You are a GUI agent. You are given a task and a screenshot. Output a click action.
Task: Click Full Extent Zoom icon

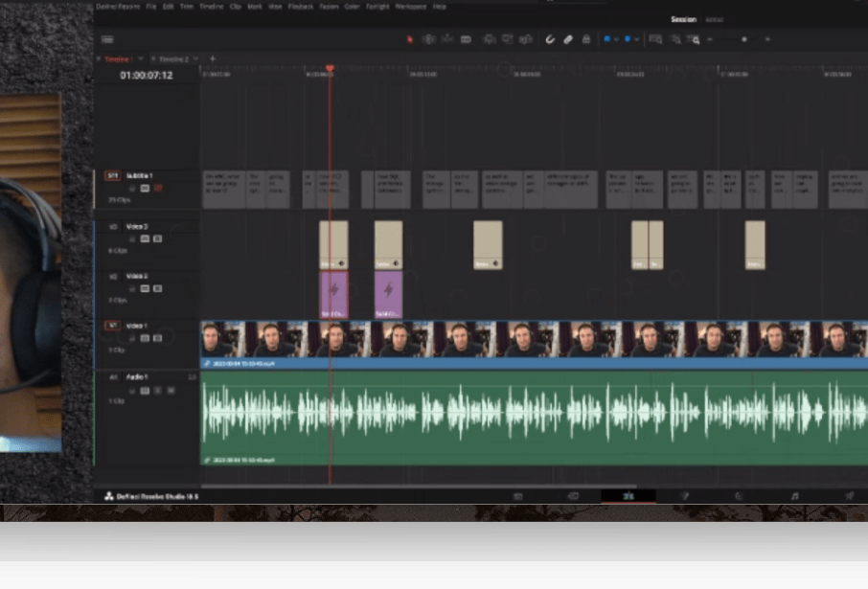656,39
